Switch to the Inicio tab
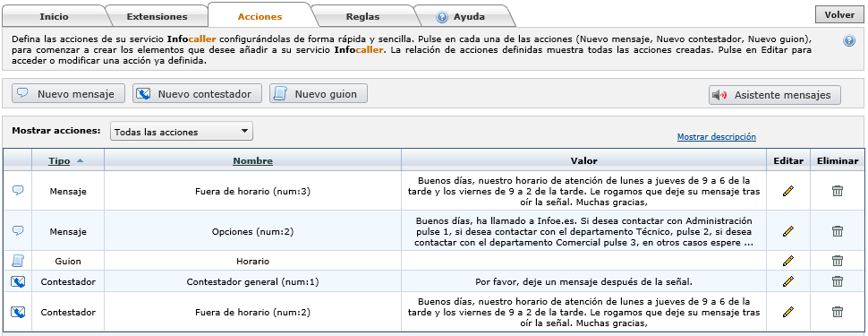Viewport: 868px width, 336px height. [x=54, y=17]
